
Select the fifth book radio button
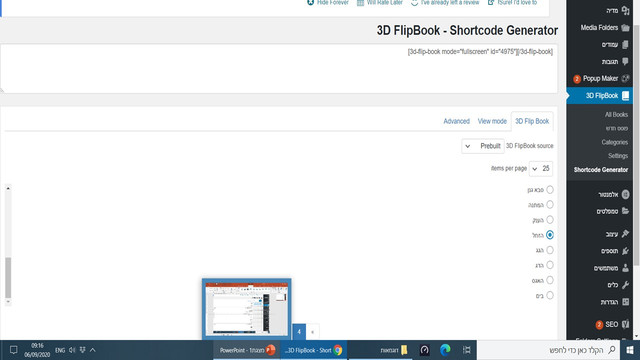[x=550, y=250]
